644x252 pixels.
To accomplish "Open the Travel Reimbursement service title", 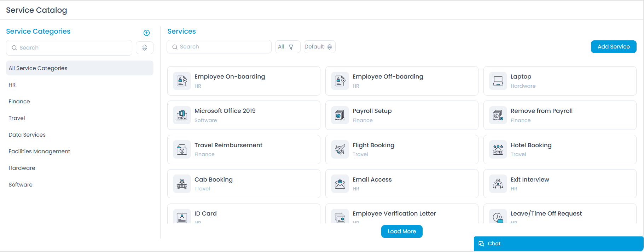I will [228, 145].
